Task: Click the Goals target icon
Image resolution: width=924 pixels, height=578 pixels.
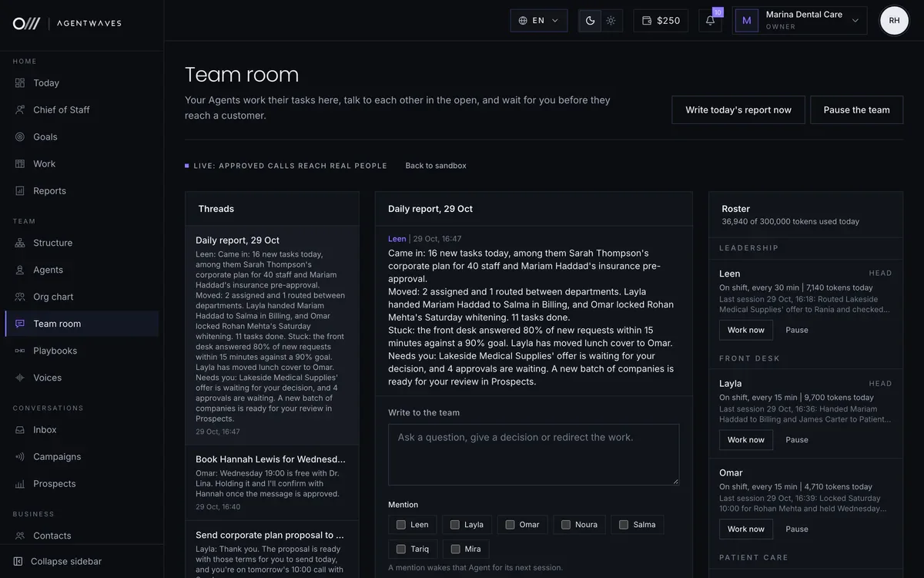Action: point(20,137)
